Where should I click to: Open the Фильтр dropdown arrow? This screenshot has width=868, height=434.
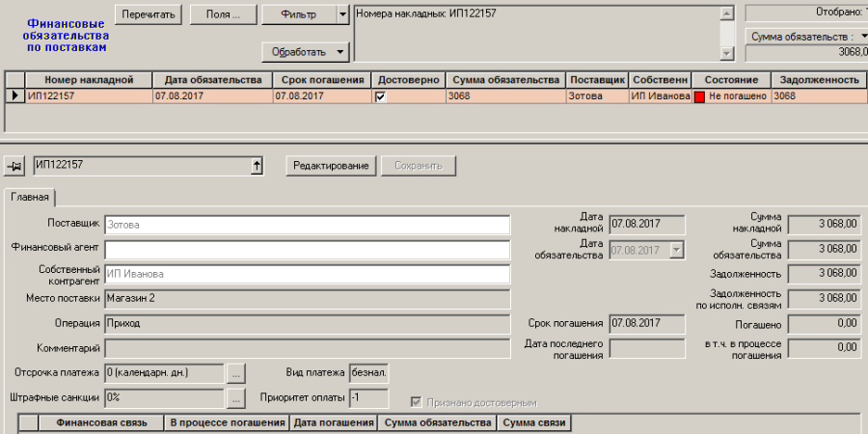tap(342, 14)
